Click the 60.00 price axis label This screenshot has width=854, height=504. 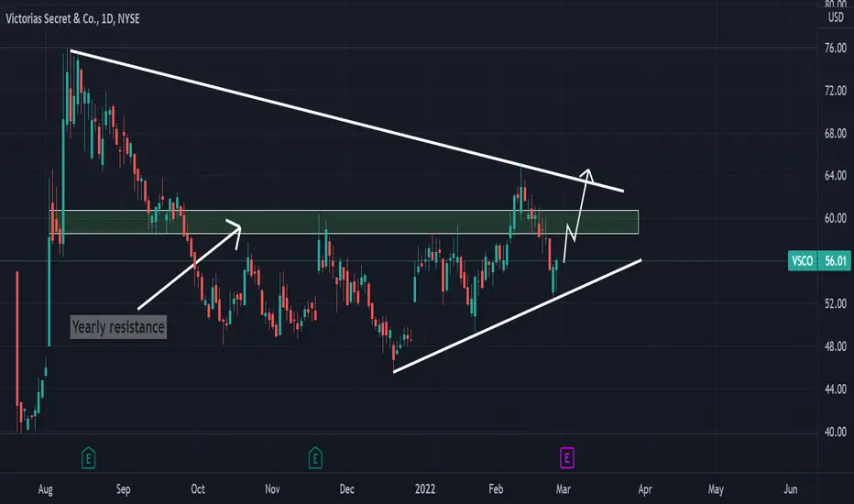836,218
